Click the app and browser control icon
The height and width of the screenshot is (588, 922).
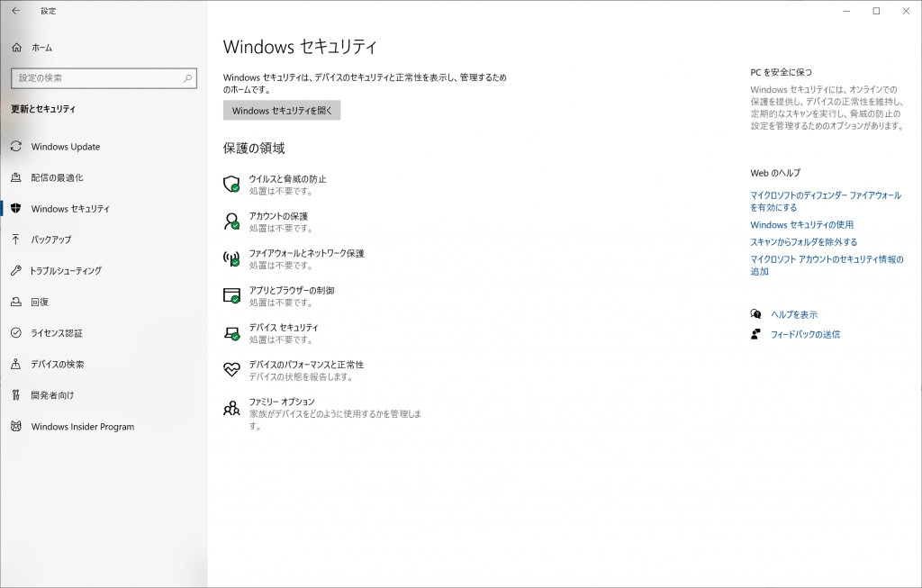click(x=231, y=295)
